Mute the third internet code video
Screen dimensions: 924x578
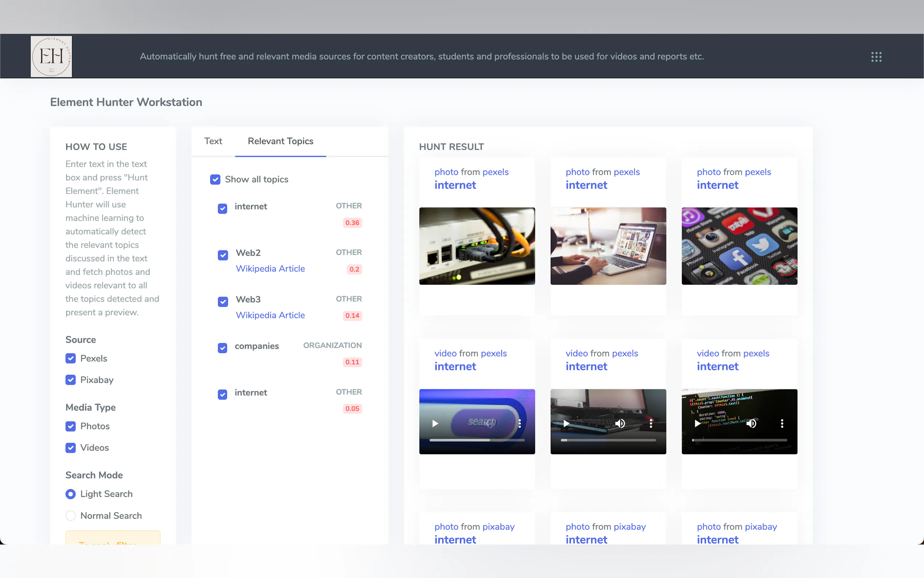(x=751, y=423)
